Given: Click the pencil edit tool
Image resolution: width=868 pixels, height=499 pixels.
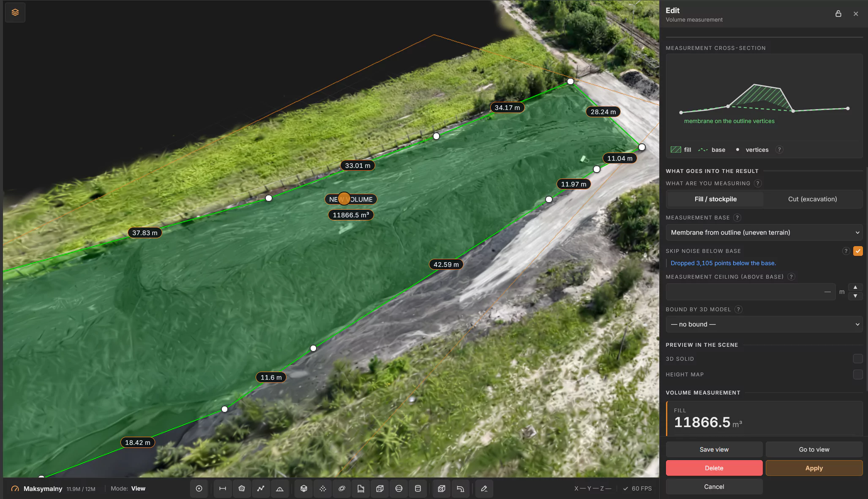Looking at the screenshot, I should (x=484, y=488).
